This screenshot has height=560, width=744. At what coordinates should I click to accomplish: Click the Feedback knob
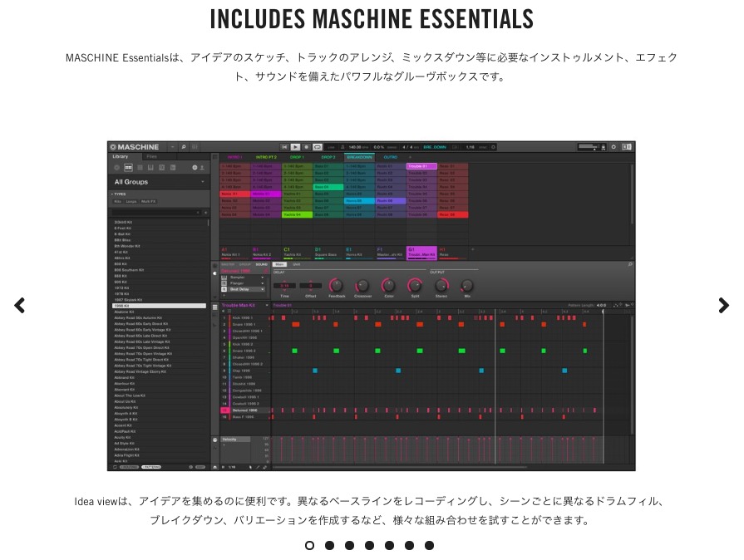(336, 286)
